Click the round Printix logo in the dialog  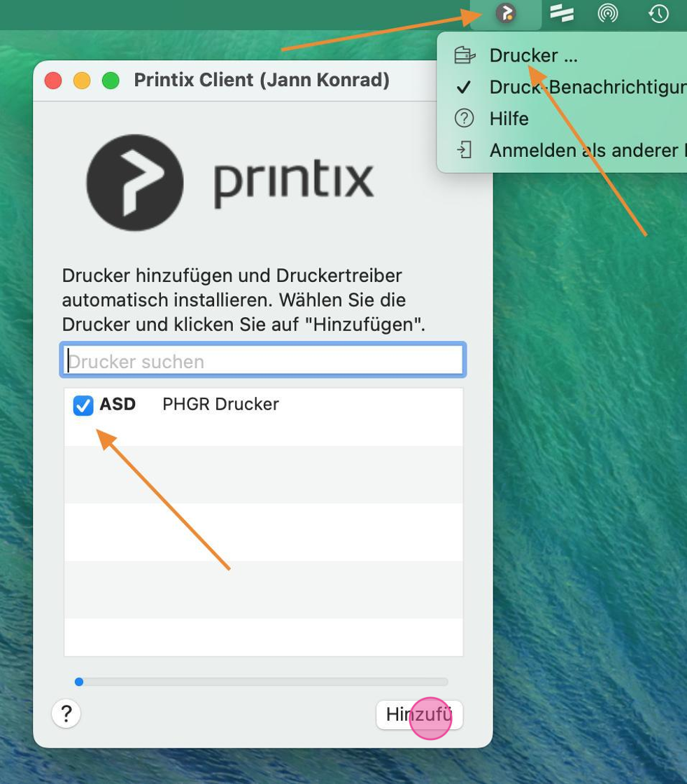135,183
